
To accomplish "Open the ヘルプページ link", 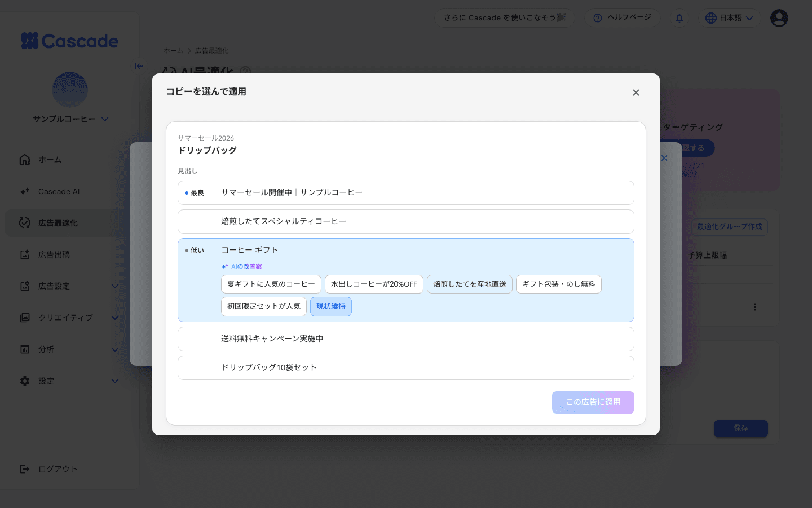I will pos(623,18).
